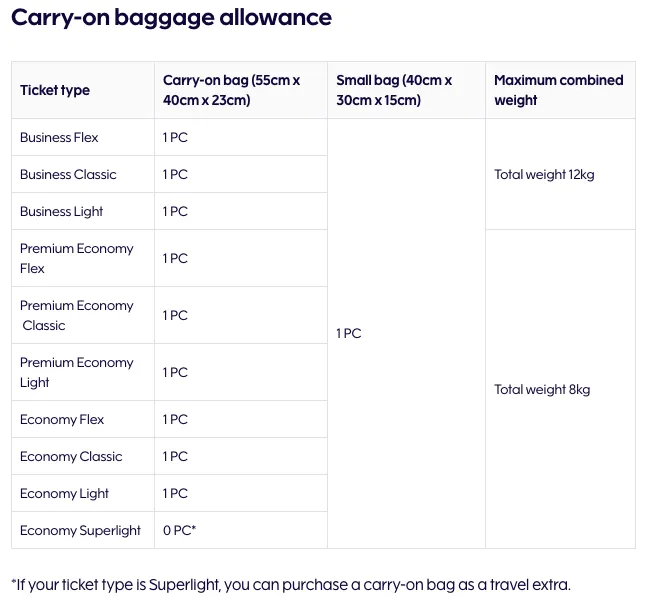
Task: Select the Economy Superlight row label
Action: (80, 530)
